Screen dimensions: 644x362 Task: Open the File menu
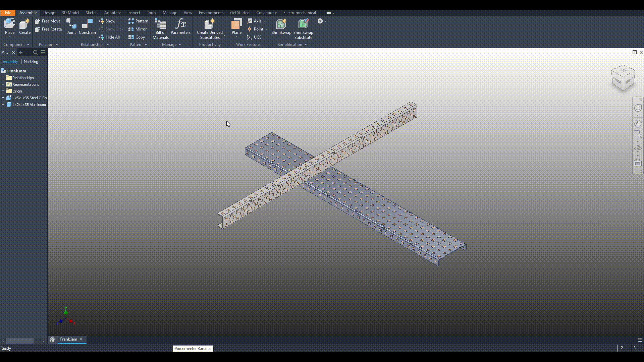pos(8,13)
